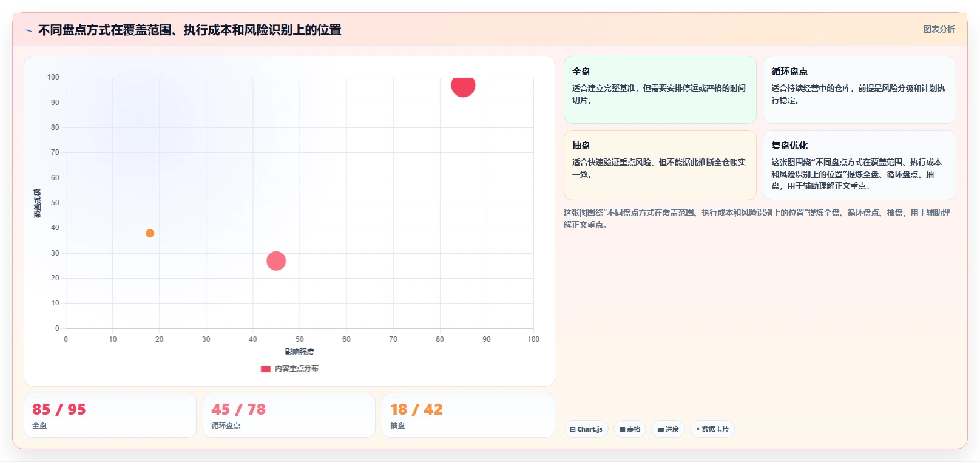Screen dimensions: 980x462
Task: Click the y-axis tick label 100
Action: point(53,77)
